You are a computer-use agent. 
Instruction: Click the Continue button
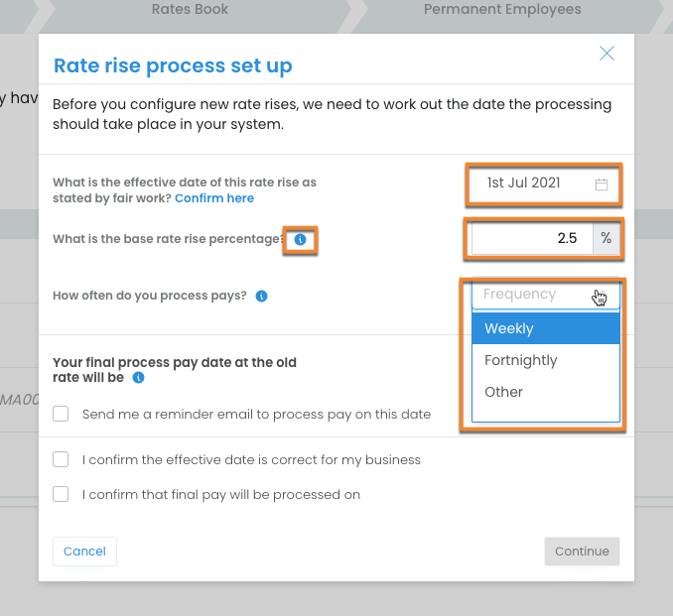582,552
